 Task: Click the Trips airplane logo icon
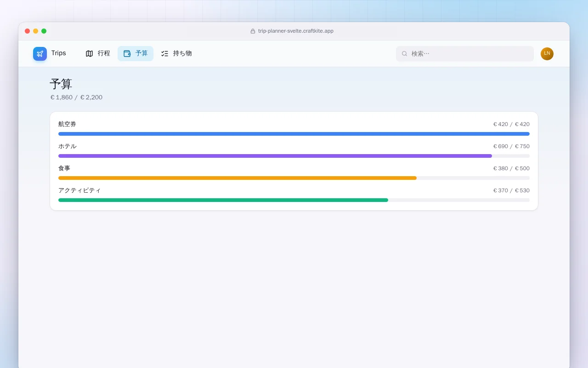tap(40, 54)
